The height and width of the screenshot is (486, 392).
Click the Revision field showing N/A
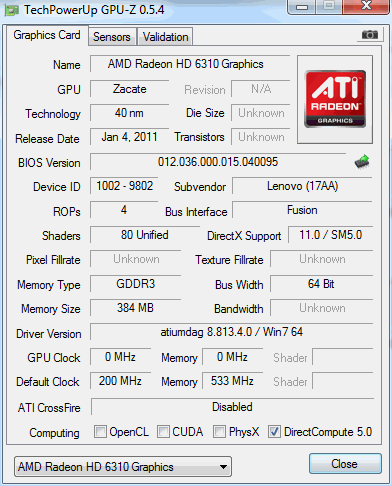[x=261, y=89]
